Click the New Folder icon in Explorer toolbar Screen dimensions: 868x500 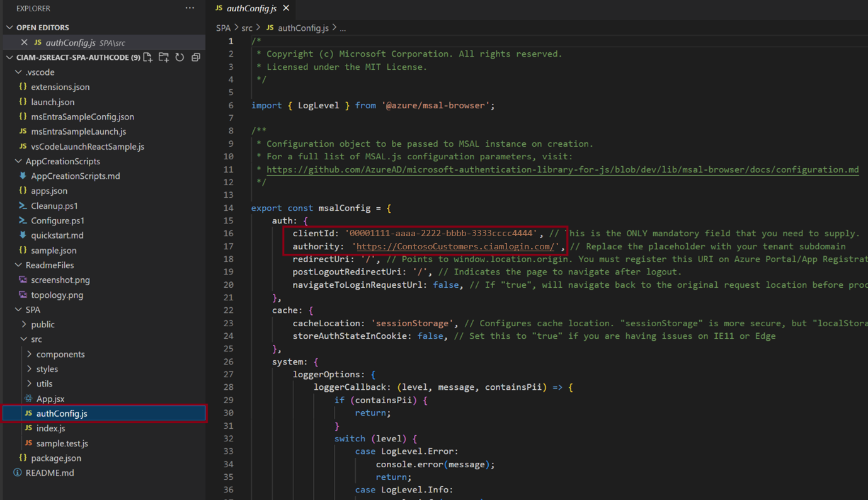click(x=163, y=57)
